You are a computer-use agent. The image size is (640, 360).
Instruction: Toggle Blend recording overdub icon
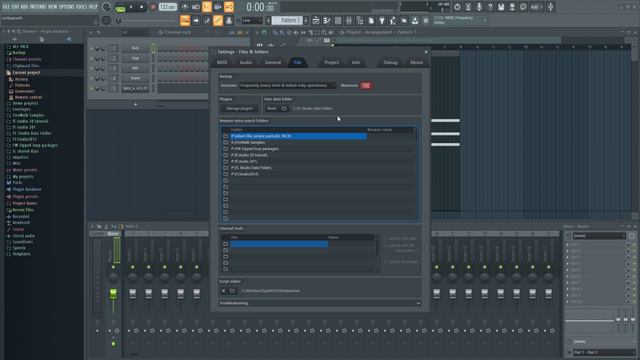tap(218, 7)
